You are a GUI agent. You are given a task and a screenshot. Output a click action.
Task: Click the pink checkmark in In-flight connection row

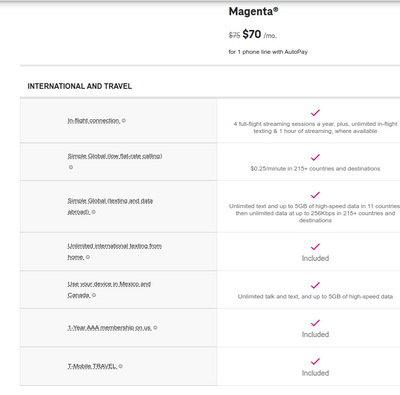pos(315,113)
